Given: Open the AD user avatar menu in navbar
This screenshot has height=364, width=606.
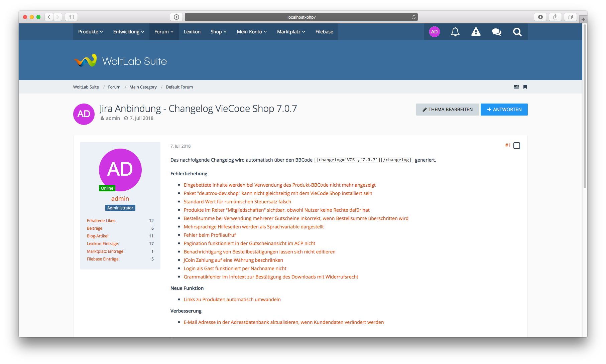Looking at the screenshot, I should point(434,32).
